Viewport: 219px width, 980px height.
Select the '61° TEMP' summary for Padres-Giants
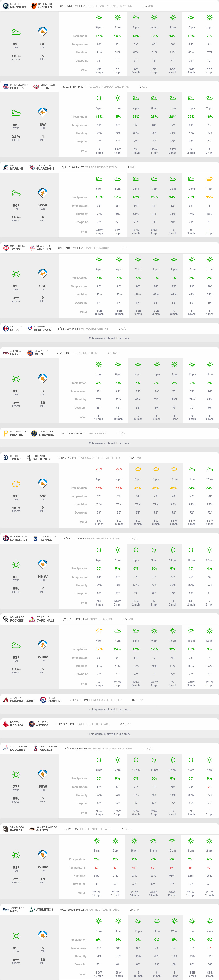[16, 869]
